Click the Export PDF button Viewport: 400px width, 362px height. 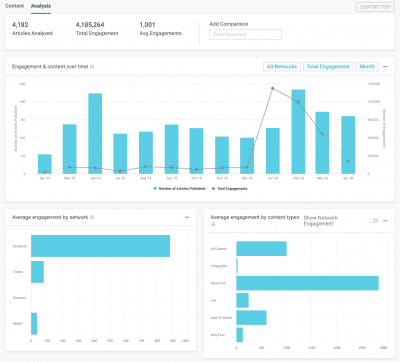click(375, 7)
